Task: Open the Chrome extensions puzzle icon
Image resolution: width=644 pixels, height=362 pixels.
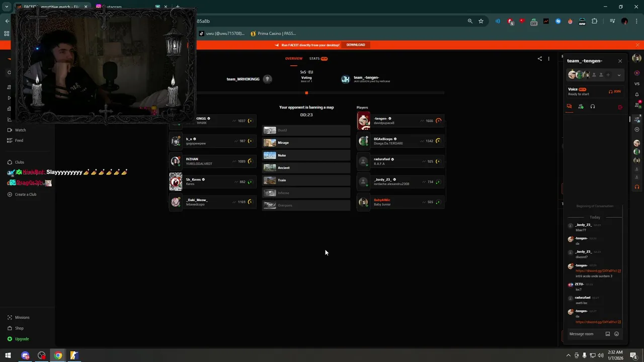Action: pos(595,21)
